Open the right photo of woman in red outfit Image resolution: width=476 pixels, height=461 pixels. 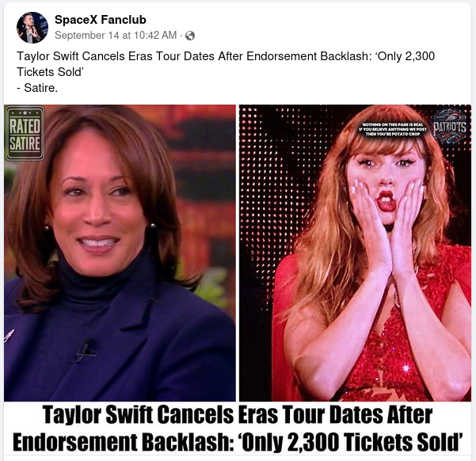coord(355,253)
